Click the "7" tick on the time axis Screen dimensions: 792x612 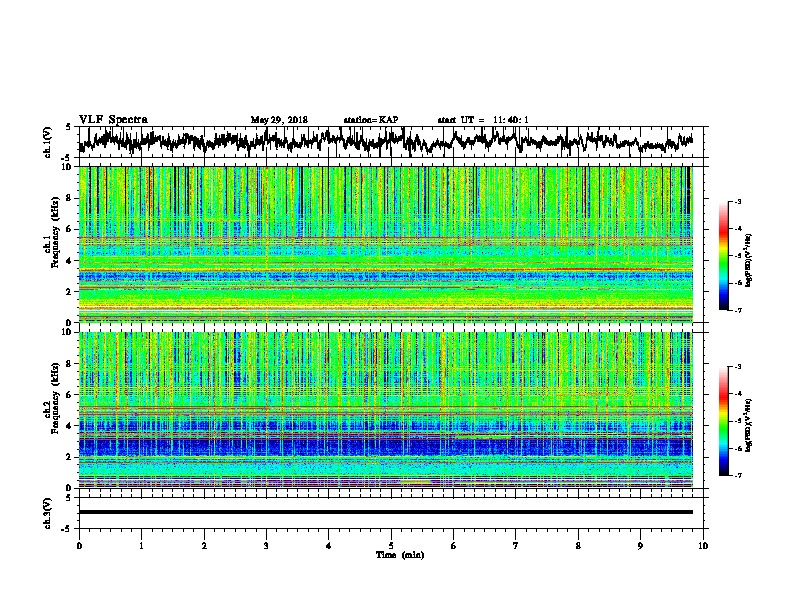pyautogui.click(x=516, y=546)
